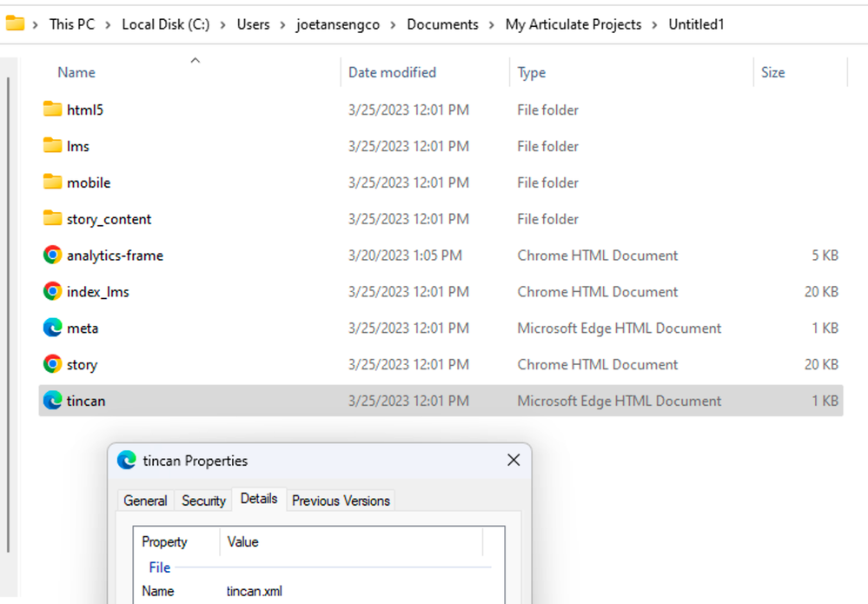Open the Security tab
Screen dimensions: 868x604
[x=203, y=501]
